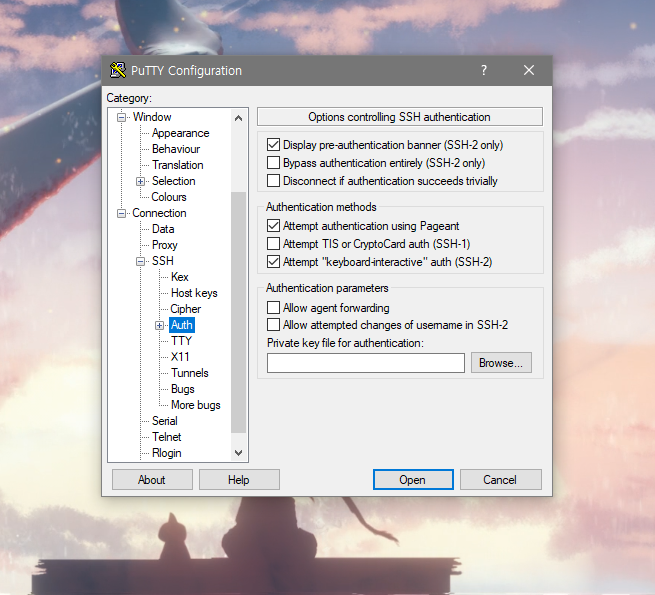Open the Appearance category
The image size is (655, 595).
[x=180, y=133]
